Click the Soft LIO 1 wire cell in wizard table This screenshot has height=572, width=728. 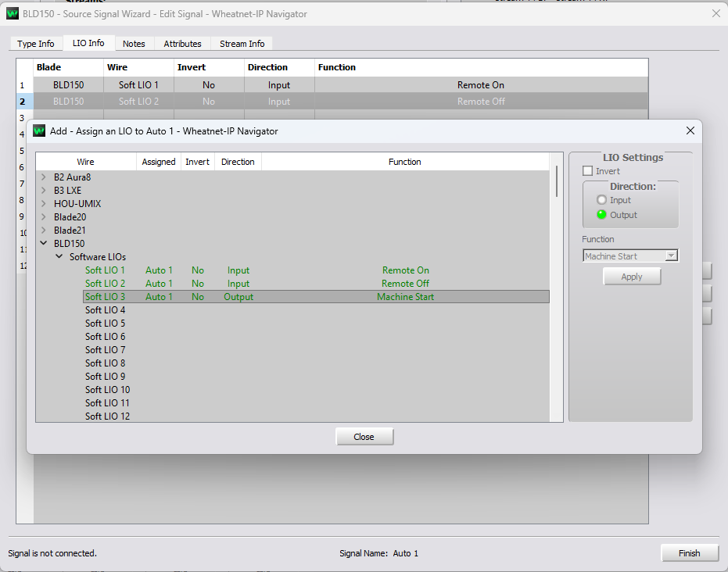click(139, 85)
